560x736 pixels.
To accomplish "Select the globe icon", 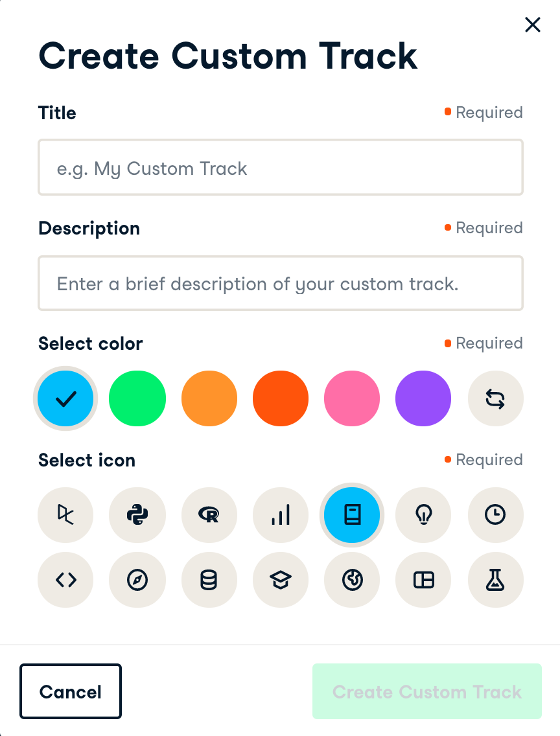I will pos(352,580).
